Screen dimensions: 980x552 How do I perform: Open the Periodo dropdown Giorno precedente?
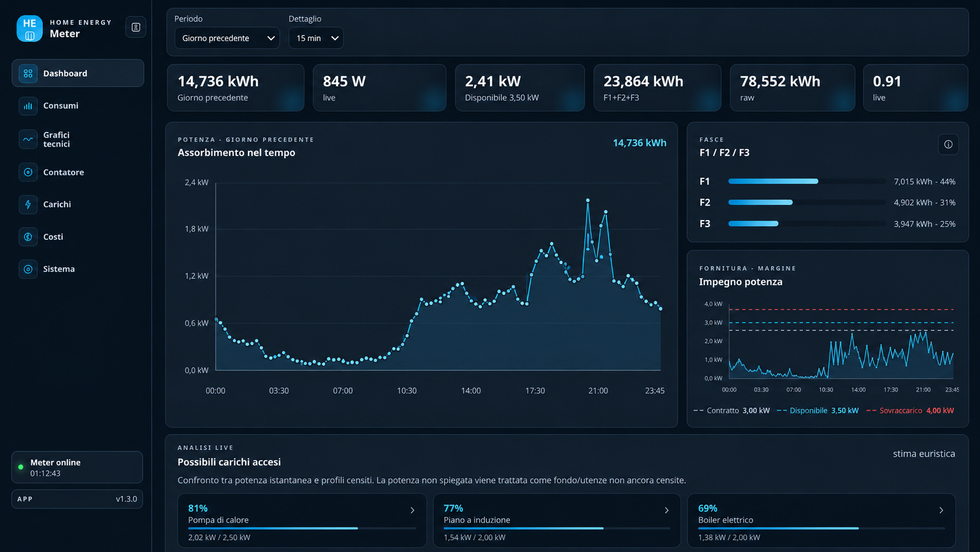coord(227,38)
